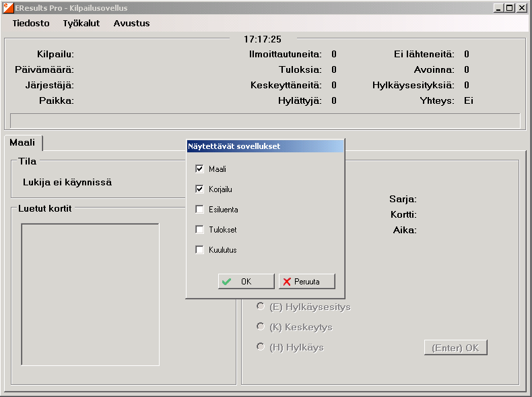Click the 'Keskeyttäneitä:' label
The image size is (532, 397).
tap(286, 85)
